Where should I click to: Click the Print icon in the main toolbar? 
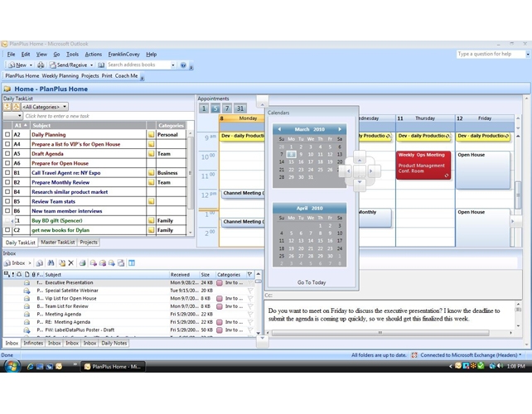coord(41,65)
